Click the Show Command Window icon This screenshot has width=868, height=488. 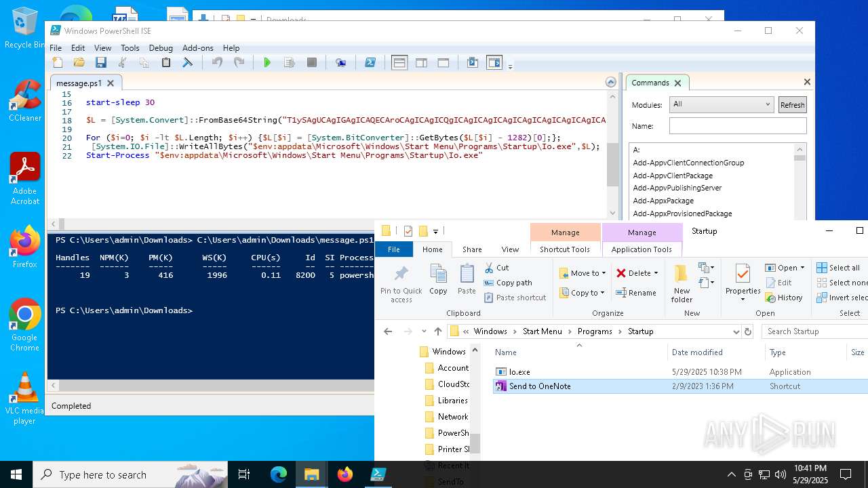pos(473,63)
